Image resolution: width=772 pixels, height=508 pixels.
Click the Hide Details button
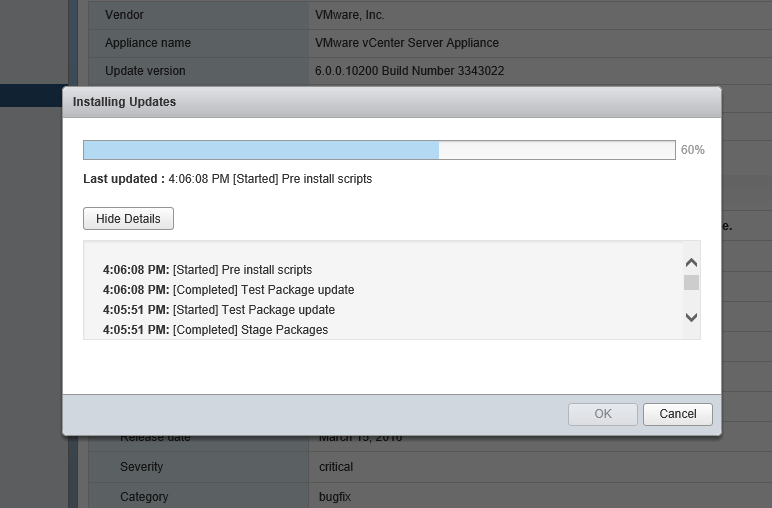(x=128, y=219)
